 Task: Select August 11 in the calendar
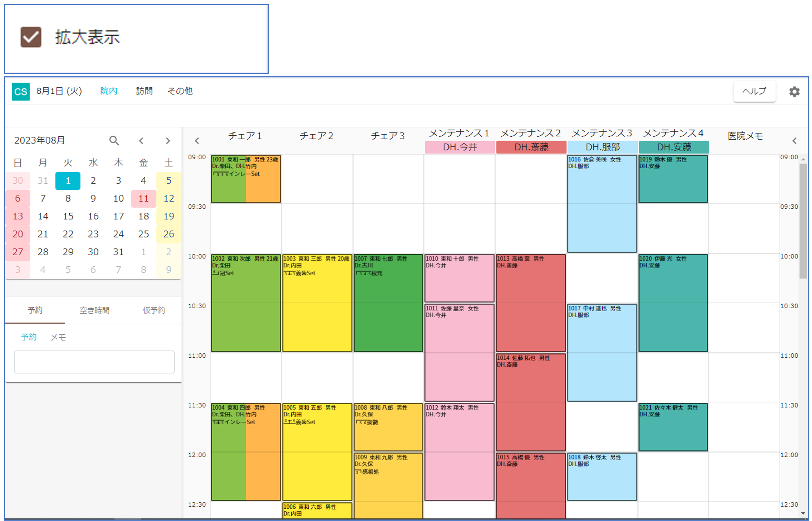143,198
